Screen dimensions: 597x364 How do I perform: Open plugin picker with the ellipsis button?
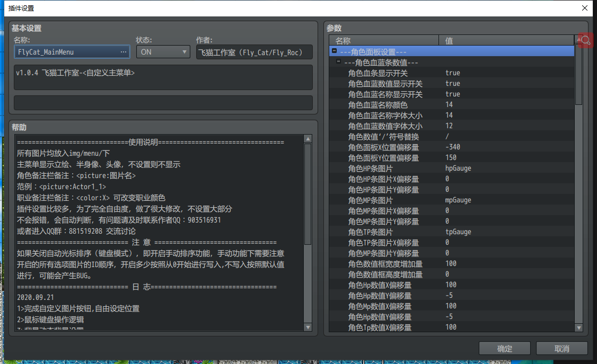click(124, 52)
